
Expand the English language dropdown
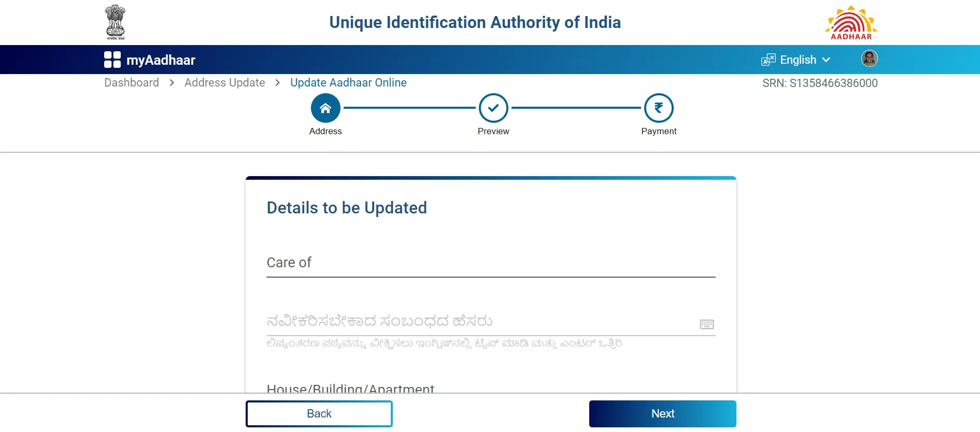click(x=798, y=60)
